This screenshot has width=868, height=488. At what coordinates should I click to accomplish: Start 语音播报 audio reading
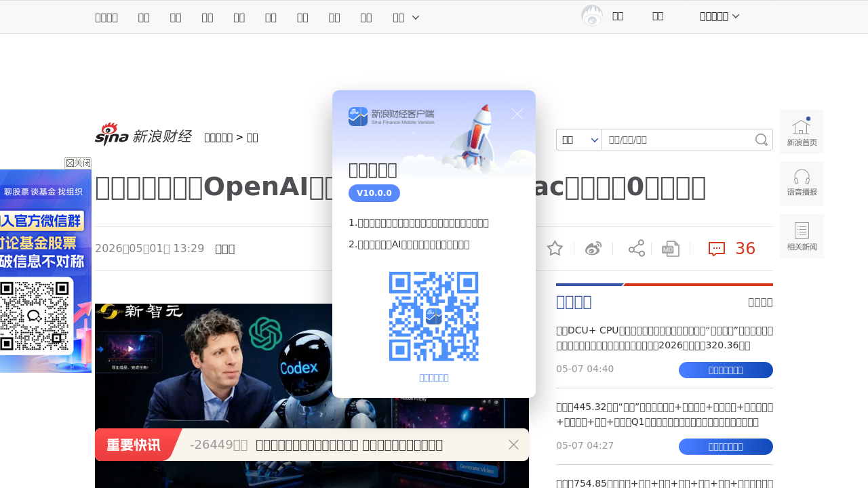(802, 184)
